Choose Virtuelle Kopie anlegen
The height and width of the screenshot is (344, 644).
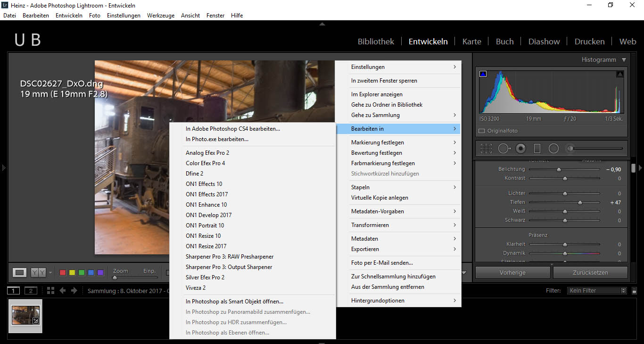coord(398,198)
